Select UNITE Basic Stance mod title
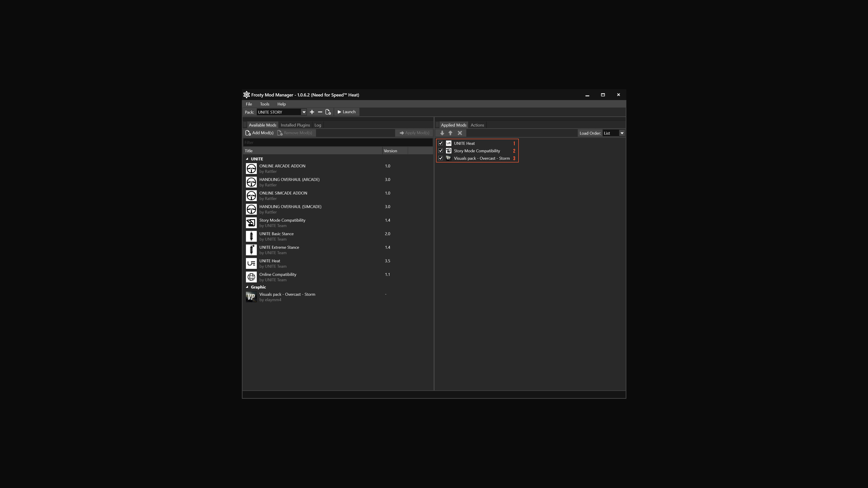Image resolution: width=868 pixels, height=488 pixels. 276,234
